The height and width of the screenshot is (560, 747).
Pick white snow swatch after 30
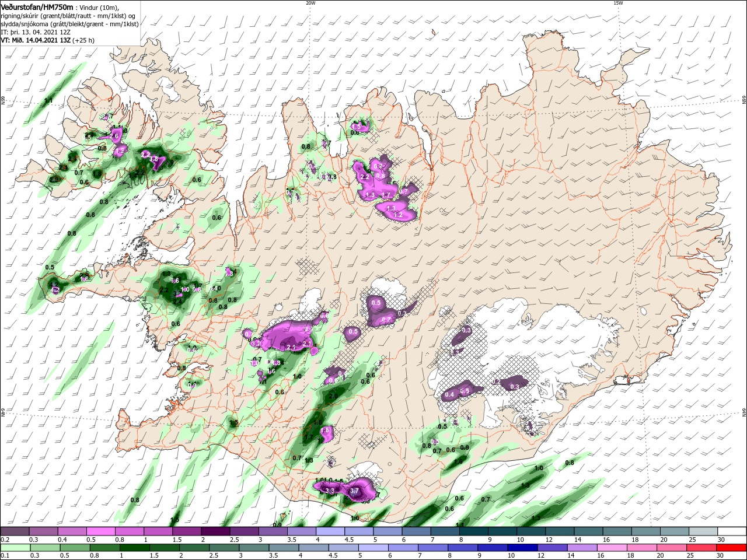pyautogui.click(x=732, y=531)
